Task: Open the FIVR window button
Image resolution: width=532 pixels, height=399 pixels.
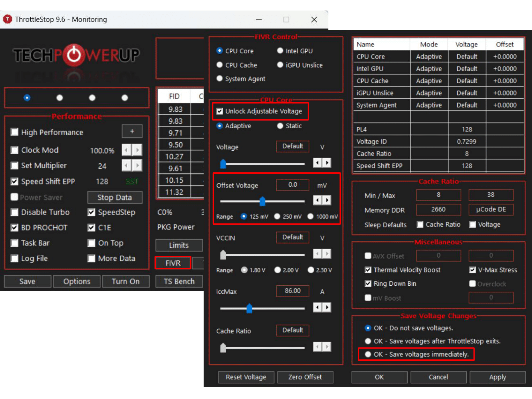Action: click(173, 263)
